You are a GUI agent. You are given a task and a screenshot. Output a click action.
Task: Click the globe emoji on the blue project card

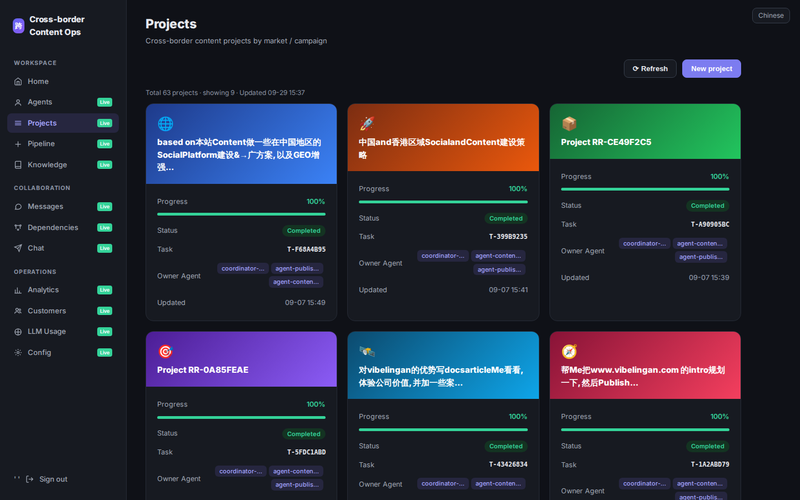[165, 123]
